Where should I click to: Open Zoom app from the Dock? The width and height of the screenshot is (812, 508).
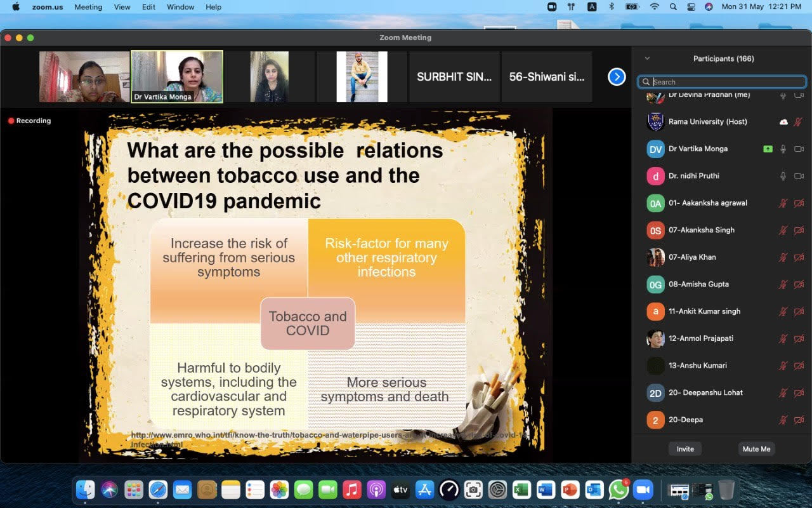click(x=643, y=490)
